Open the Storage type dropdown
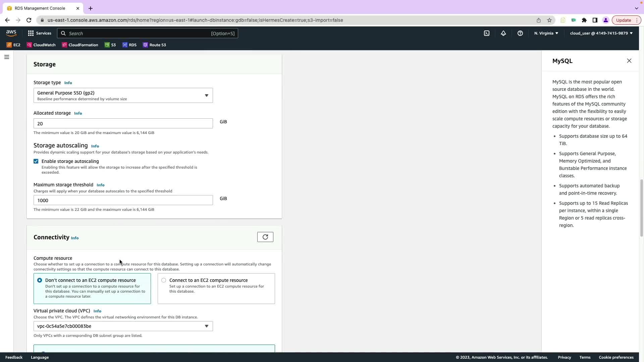The image size is (644, 362). coord(123,96)
